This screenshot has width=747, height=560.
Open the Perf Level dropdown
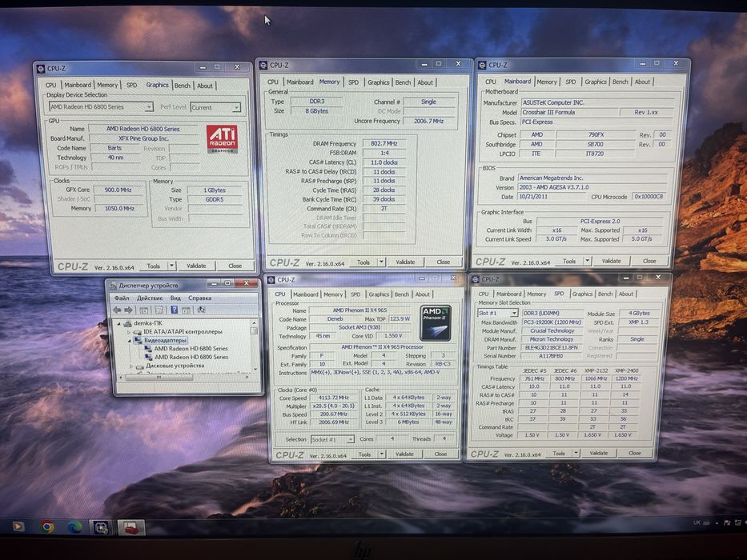point(215,108)
